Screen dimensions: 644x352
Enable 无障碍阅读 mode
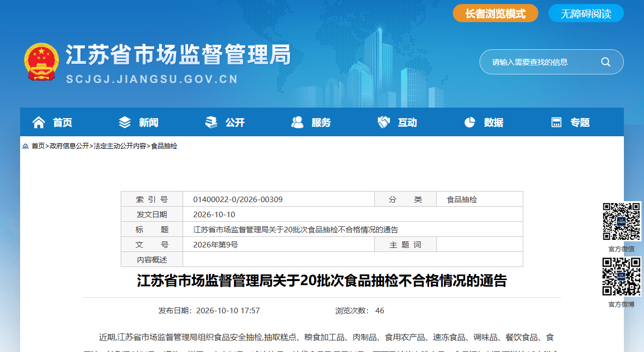(586, 13)
